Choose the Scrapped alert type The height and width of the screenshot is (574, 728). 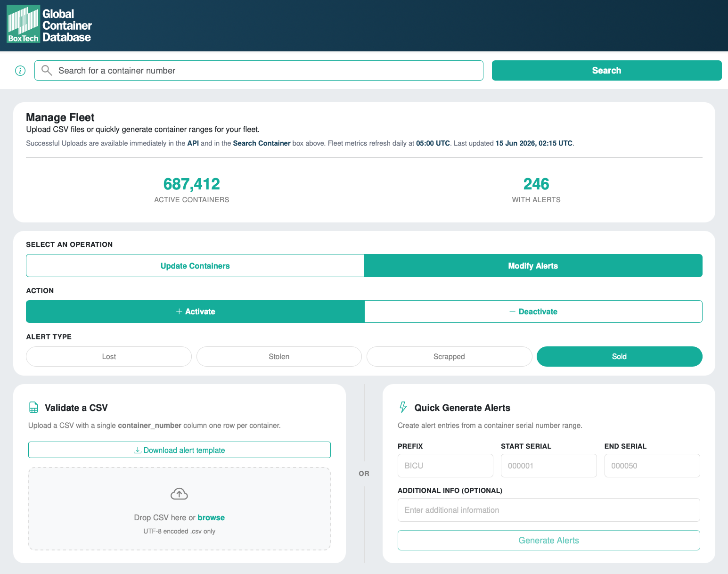pyautogui.click(x=449, y=356)
